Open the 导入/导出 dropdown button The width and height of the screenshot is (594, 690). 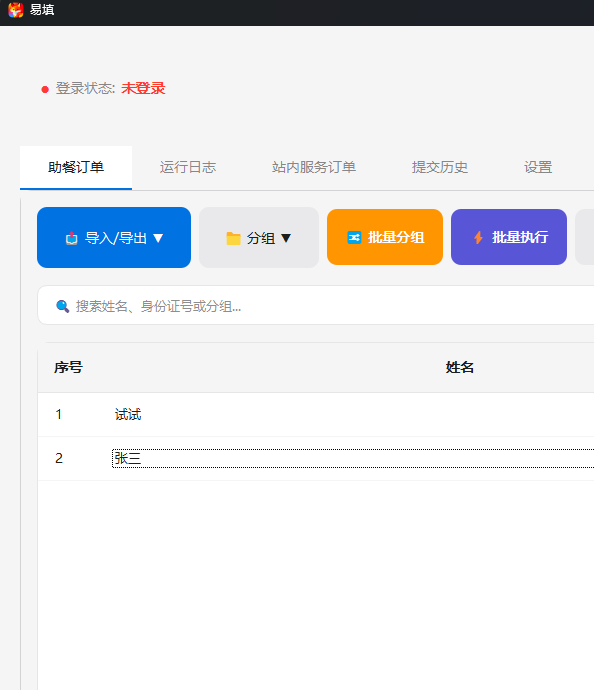tap(114, 238)
